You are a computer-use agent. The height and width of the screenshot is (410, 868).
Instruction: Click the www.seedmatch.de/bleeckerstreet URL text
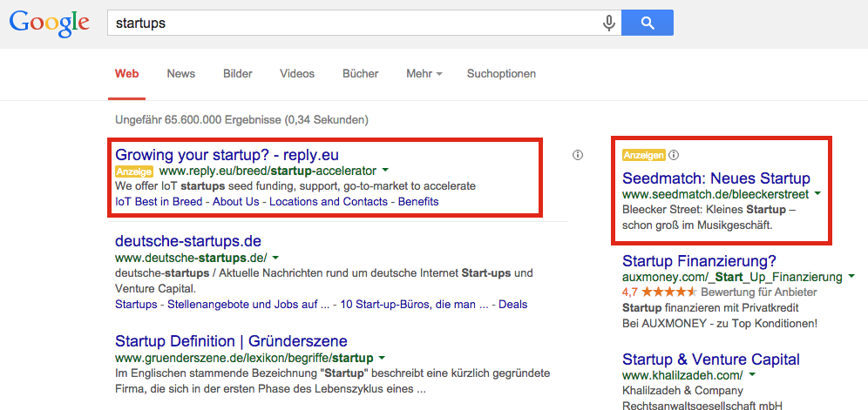(x=715, y=194)
